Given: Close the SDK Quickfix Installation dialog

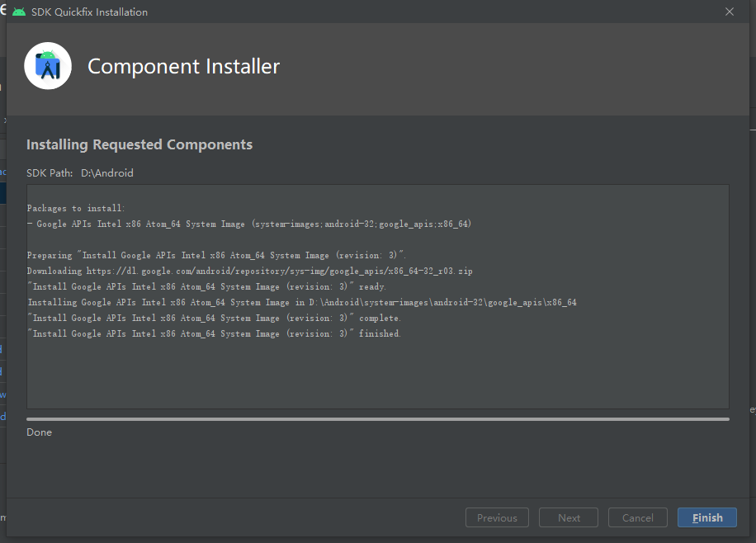Looking at the screenshot, I should tap(729, 12).
